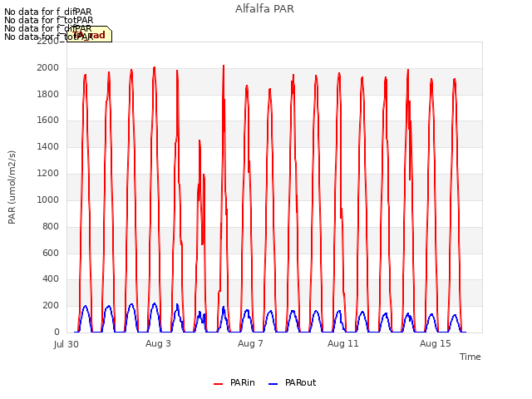Toggle the PARout legend entry
This screenshot has width=532, height=399.
[x=292, y=382]
